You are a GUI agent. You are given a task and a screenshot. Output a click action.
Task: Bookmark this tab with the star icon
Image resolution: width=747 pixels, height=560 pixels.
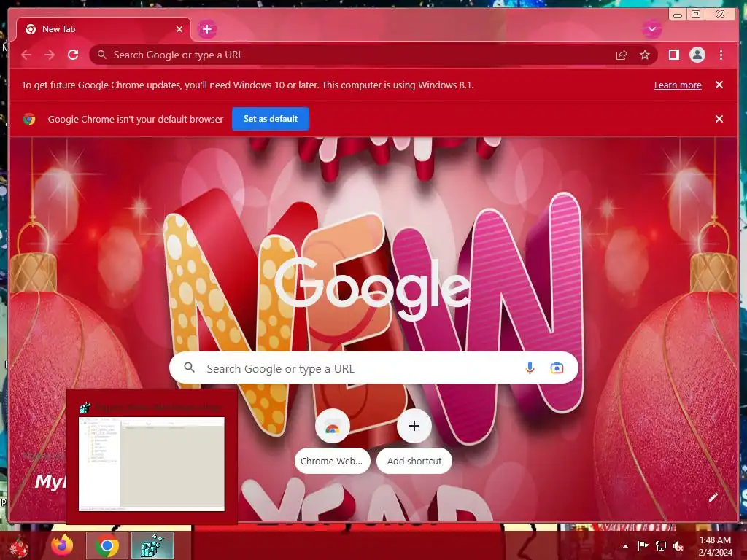[645, 55]
